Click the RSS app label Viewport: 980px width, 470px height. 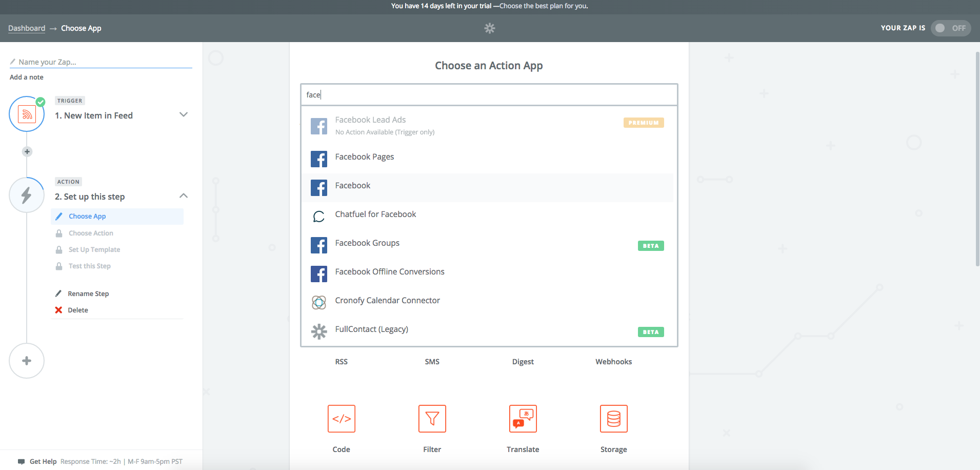point(342,362)
